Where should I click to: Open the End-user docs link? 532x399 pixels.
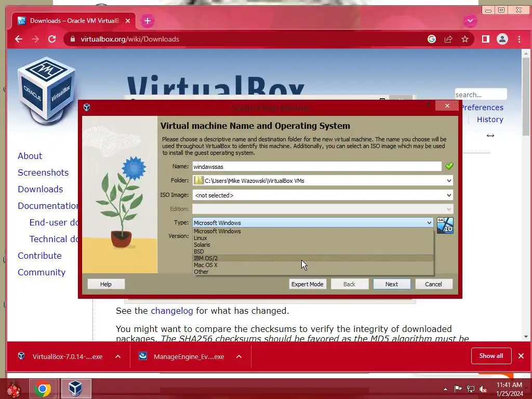pyautogui.click(x=54, y=222)
